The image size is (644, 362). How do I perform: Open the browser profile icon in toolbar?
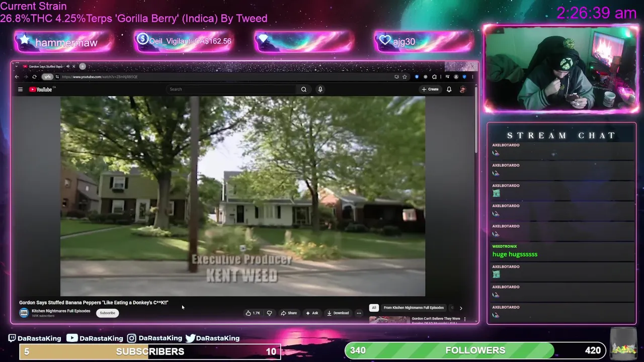[456, 77]
